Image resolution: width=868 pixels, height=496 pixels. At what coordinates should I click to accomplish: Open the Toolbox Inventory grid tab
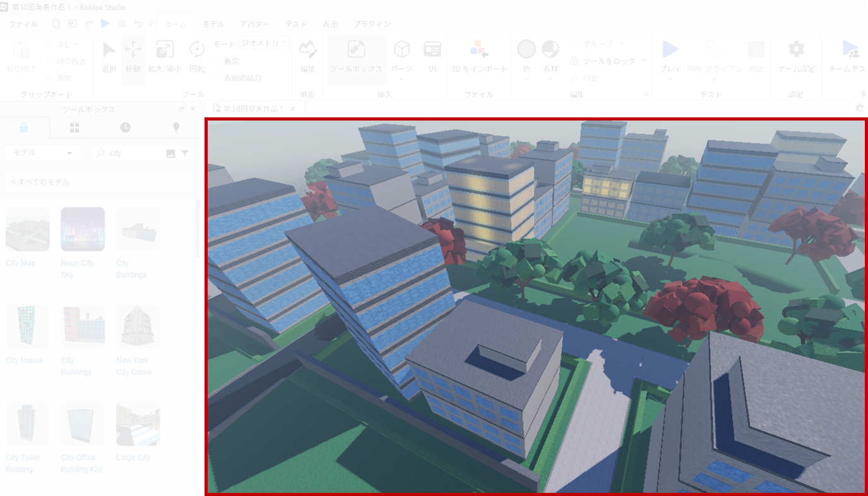click(74, 127)
